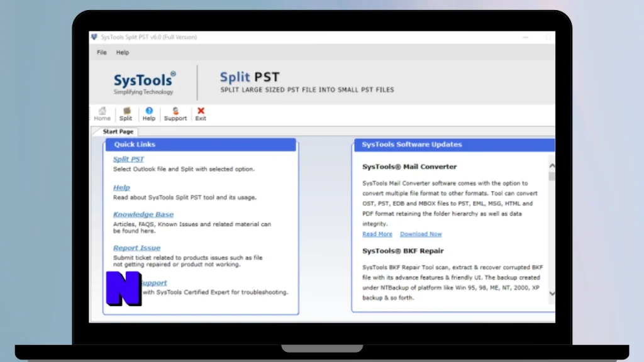Click the updates panel scroll down arrow
644x362 pixels.
pos(552,293)
